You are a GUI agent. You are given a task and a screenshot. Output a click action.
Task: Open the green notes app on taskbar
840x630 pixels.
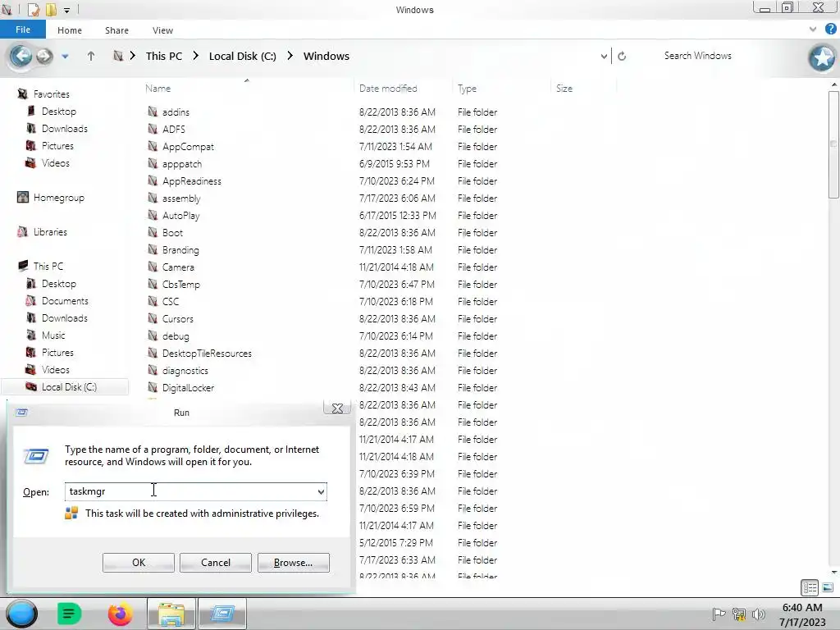(69, 614)
